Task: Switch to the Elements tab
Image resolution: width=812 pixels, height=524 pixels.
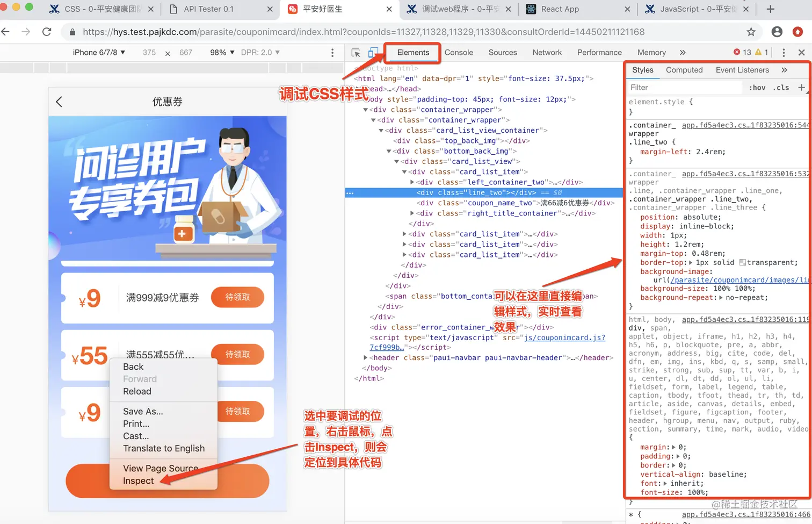Action: tap(413, 53)
